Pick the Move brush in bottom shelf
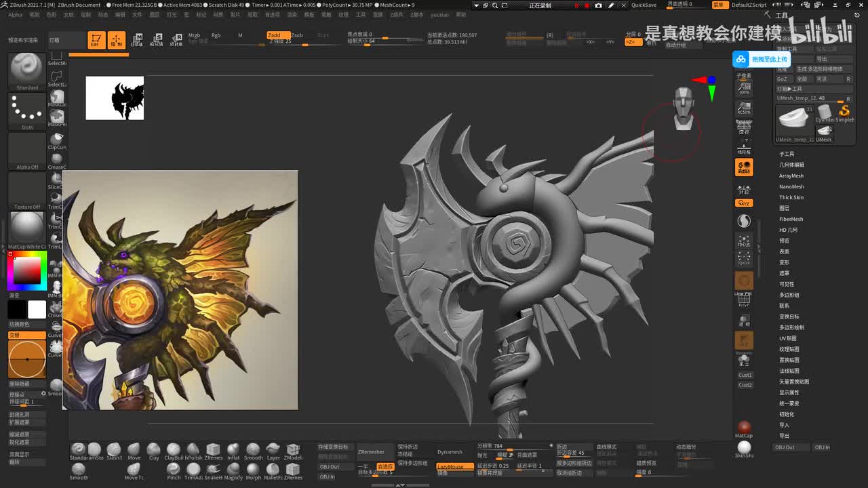 point(134,452)
